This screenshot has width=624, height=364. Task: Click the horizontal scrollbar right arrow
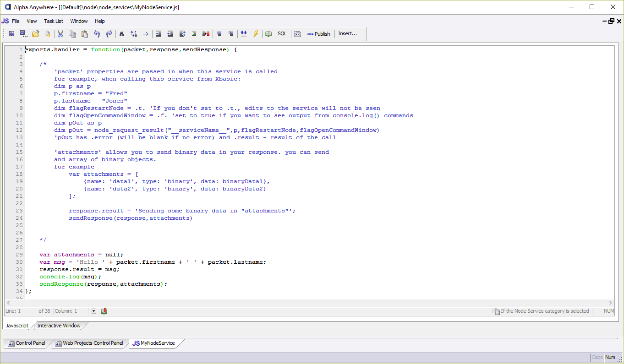610,303
